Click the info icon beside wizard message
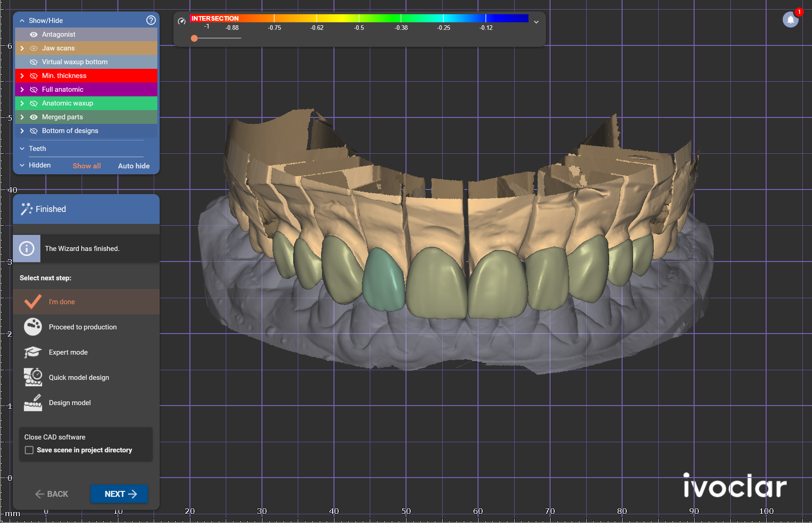This screenshot has width=812, height=523. (27, 249)
